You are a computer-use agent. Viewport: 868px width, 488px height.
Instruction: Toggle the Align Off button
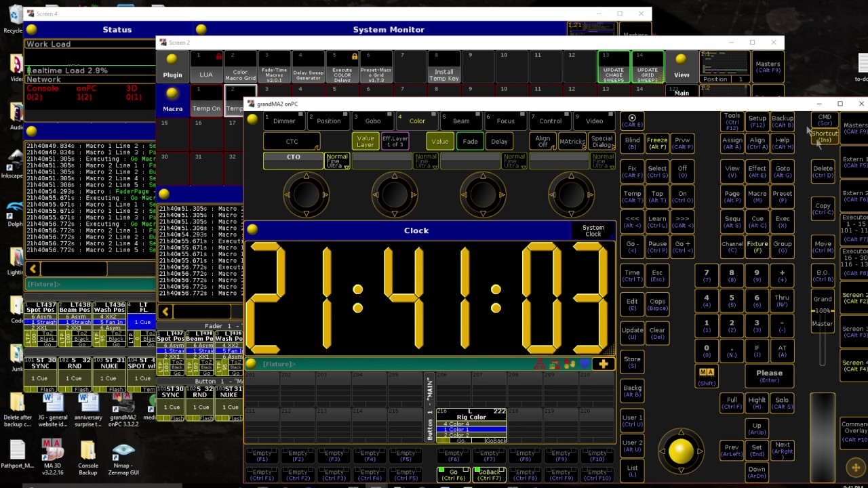click(x=542, y=141)
